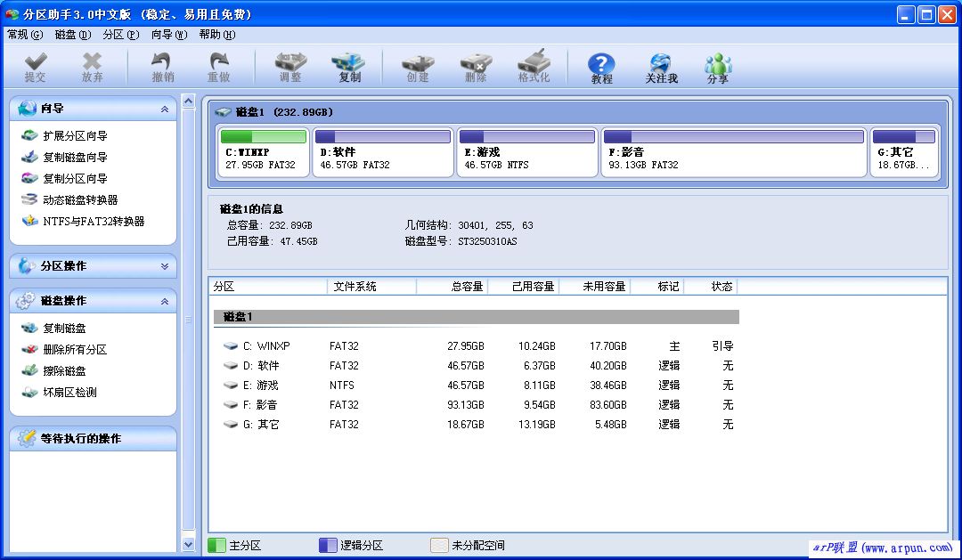The height and width of the screenshot is (560, 962).
Task: Collapse the 向导 wizard panel
Action: click(x=164, y=109)
